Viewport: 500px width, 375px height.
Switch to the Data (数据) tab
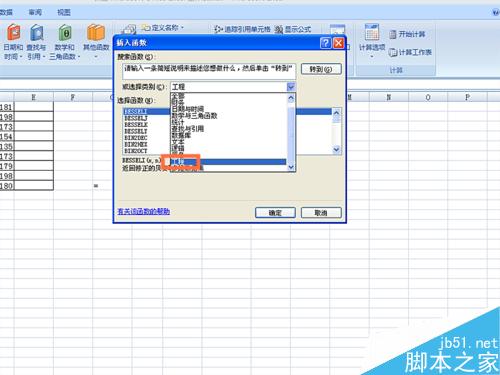tap(6, 12)
